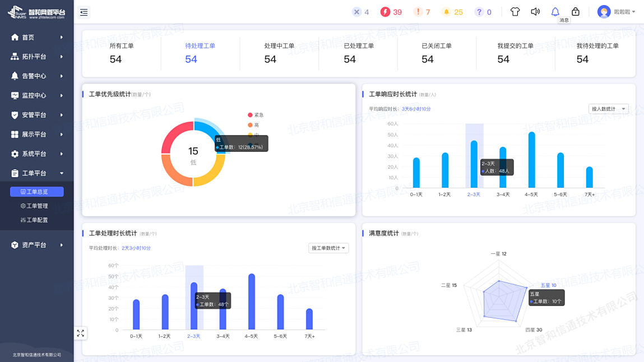Screen dimensions: 644x362
Task: Click the Sugar NMS platform logo
Action: tap(36, 12)
